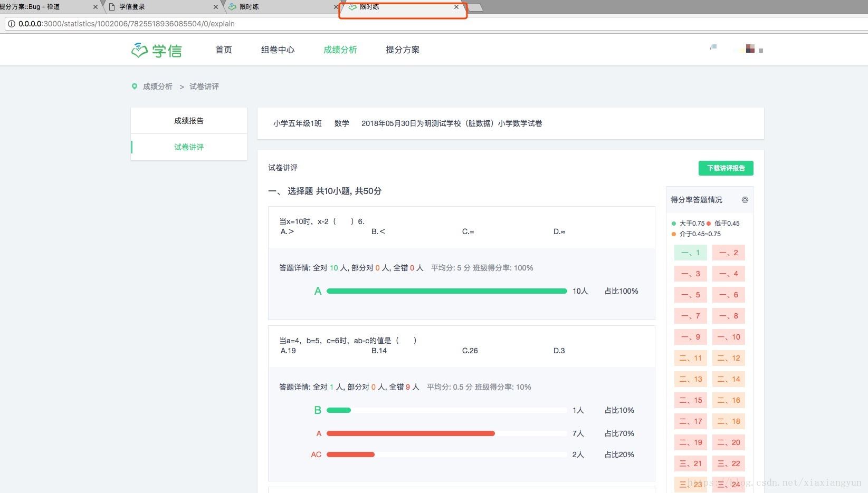
Task: Click the 下载讲评报告 button
Action: click(x=726, y=168)
